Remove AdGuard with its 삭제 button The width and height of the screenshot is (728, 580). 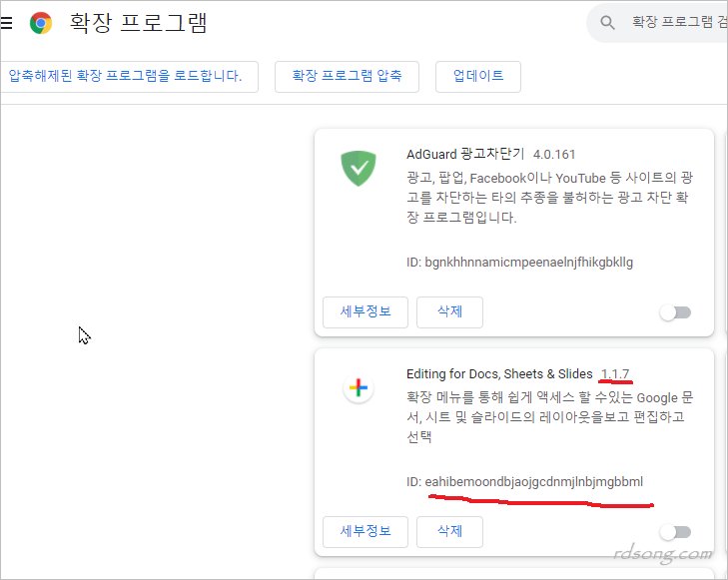(449, 311)
